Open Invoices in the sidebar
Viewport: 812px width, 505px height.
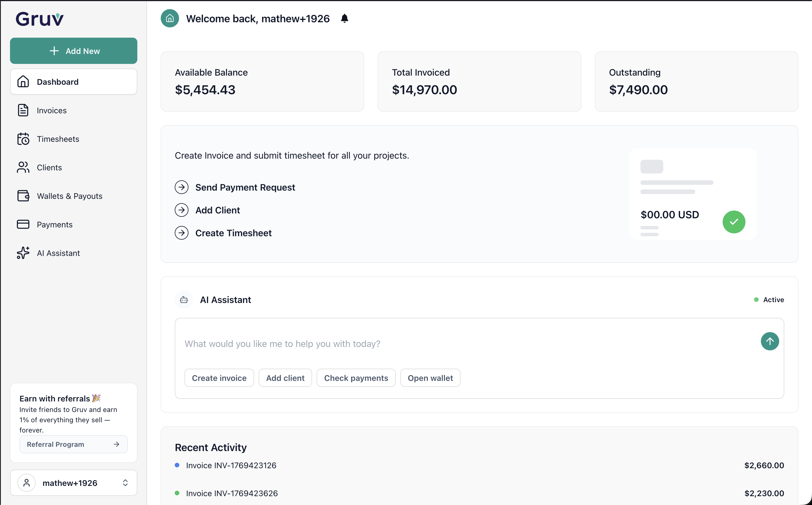[51, 110]
